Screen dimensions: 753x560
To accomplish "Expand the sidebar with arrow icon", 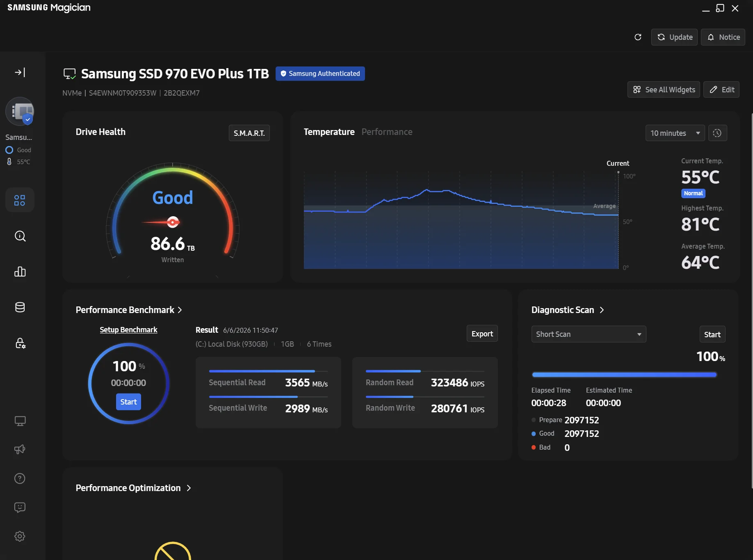I will click(20, 73).
